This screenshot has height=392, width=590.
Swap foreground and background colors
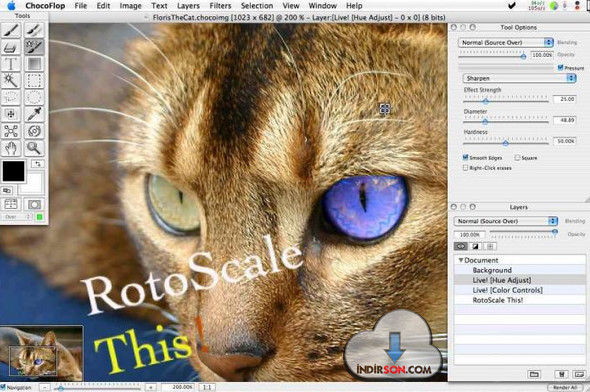[x=37, y=164]
